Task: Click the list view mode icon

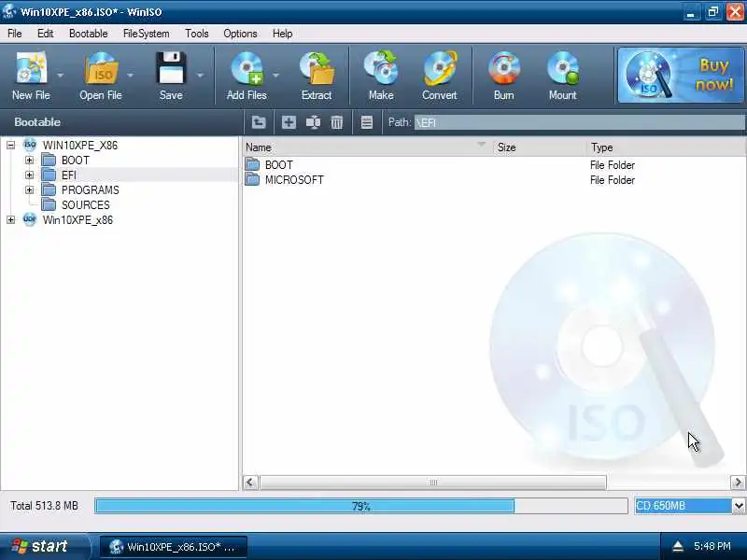Action: click(366, 122)
